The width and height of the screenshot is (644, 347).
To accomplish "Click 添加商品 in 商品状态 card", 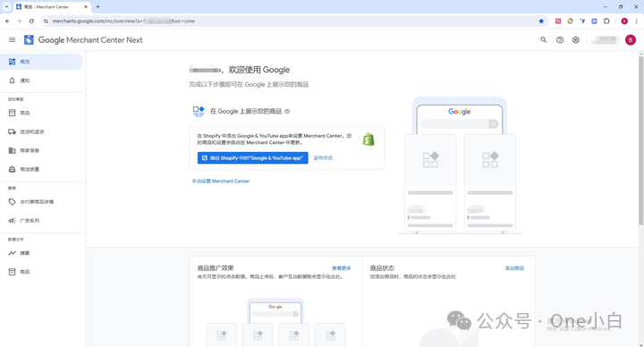I will [514, 268].
